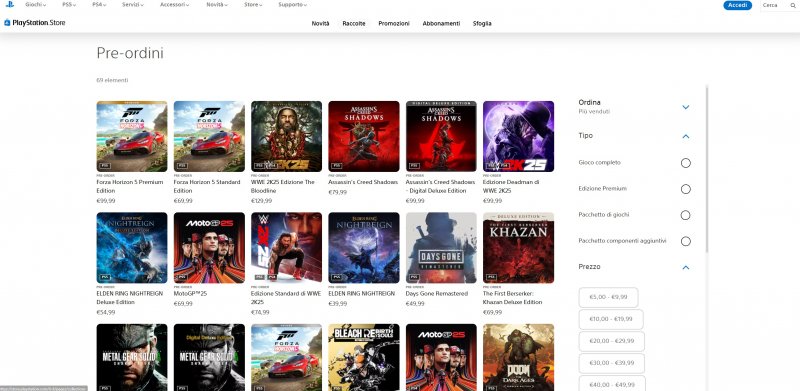Collapse the Prezzo filter section

click(x=686, y=267)
